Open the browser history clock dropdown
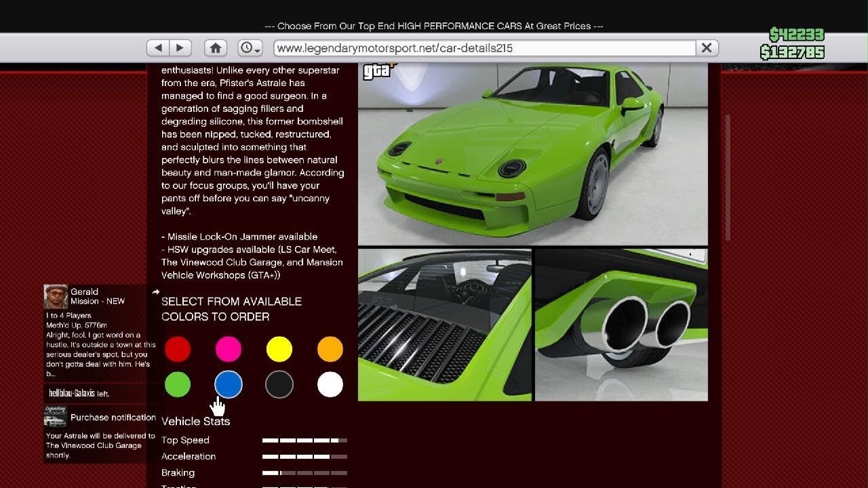The width and height of the screenshot is (868, 488). [250, 47]
